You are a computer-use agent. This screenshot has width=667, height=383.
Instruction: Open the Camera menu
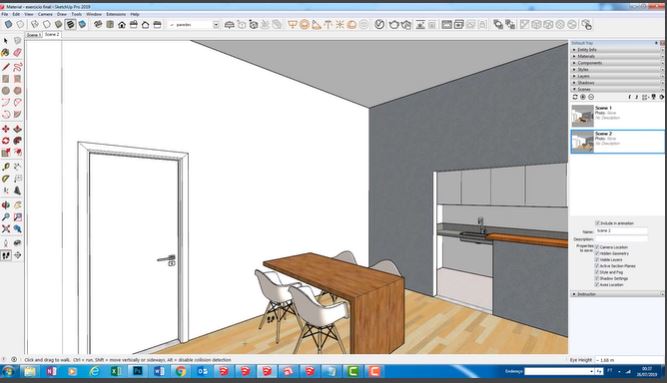pos(45,14)
